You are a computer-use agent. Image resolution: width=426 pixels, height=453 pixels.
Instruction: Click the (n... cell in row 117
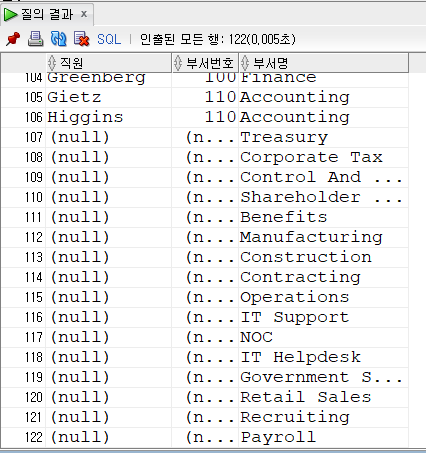click(x=205, y=337)
